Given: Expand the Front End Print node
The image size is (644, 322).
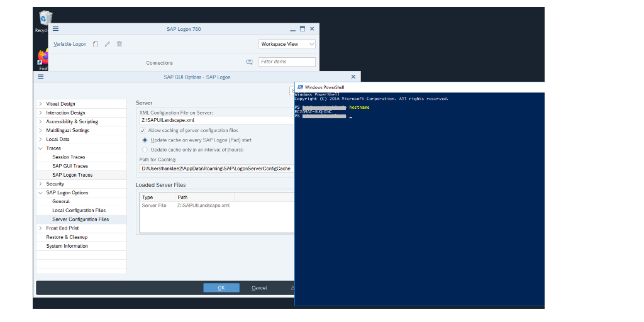Looking at the screenshot, I should 40,228.
